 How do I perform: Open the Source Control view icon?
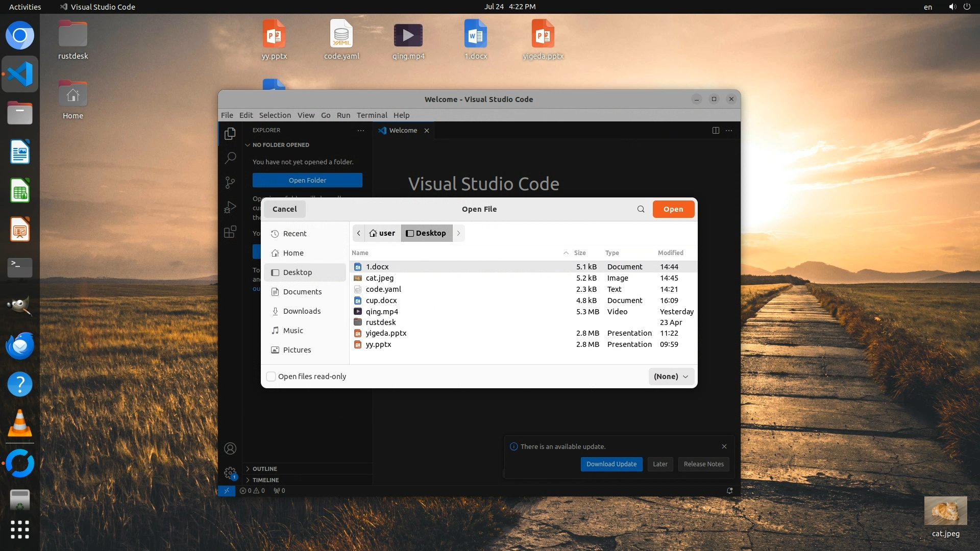coord(230,182)
